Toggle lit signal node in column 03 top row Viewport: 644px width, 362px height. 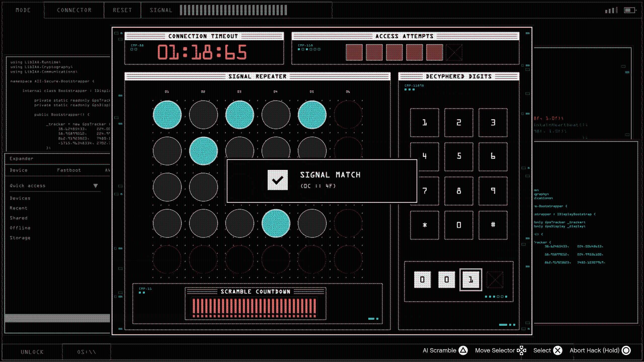tap(239, 115)
